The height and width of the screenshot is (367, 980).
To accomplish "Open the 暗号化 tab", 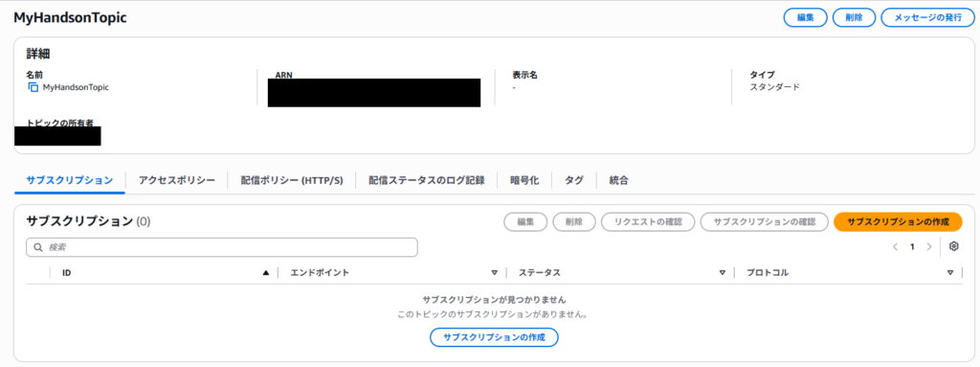I will click(524, 180).
